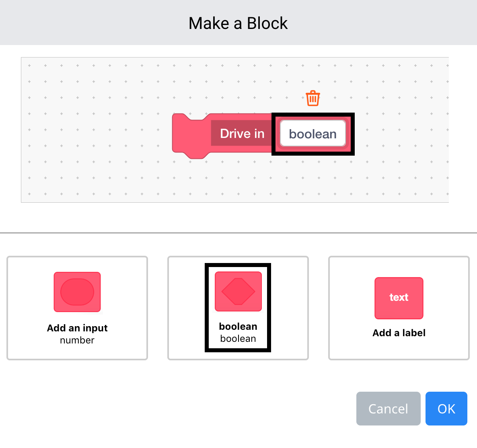
Task: Select the highlighted boolean boolean card
Action: (238, 308)
